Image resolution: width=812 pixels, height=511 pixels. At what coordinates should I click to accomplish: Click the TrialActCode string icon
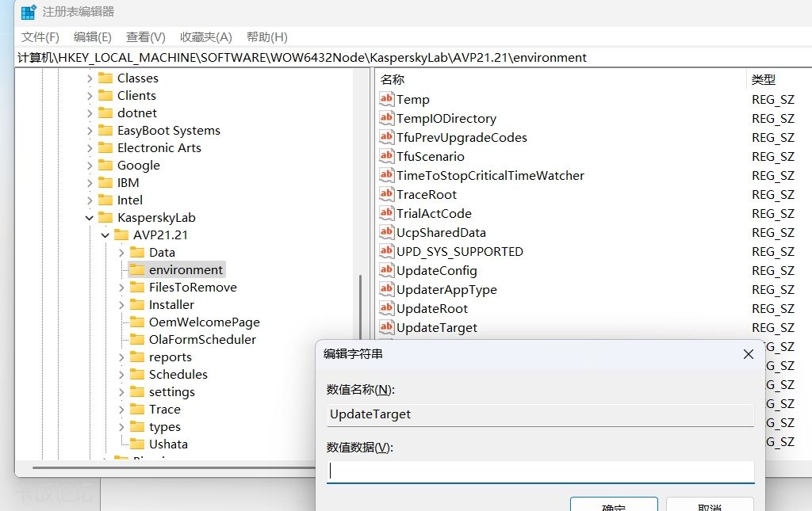click(386, 213)
